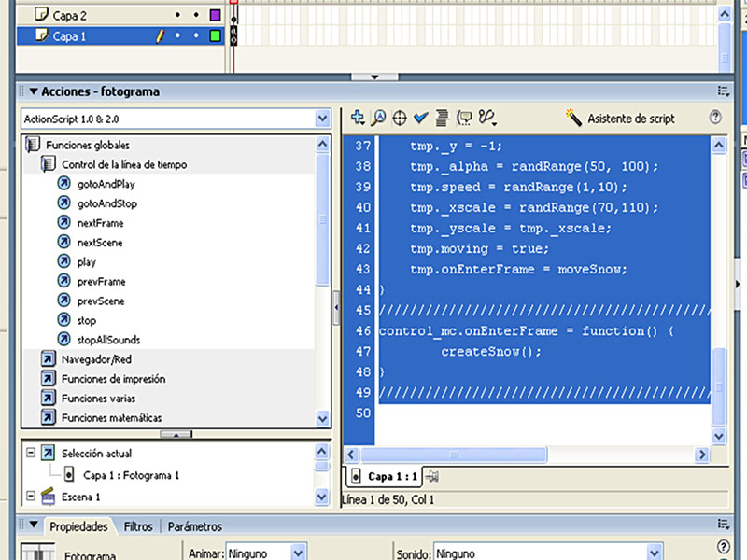747x560 pixels.
Task: Show code hint using the speech bubble icon
Action: pos(464,118)
